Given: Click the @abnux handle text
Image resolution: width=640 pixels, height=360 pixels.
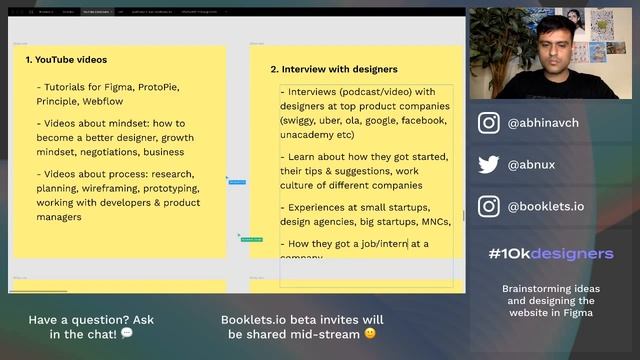Looking at the screenshot, I should click(x=531, y=165).
